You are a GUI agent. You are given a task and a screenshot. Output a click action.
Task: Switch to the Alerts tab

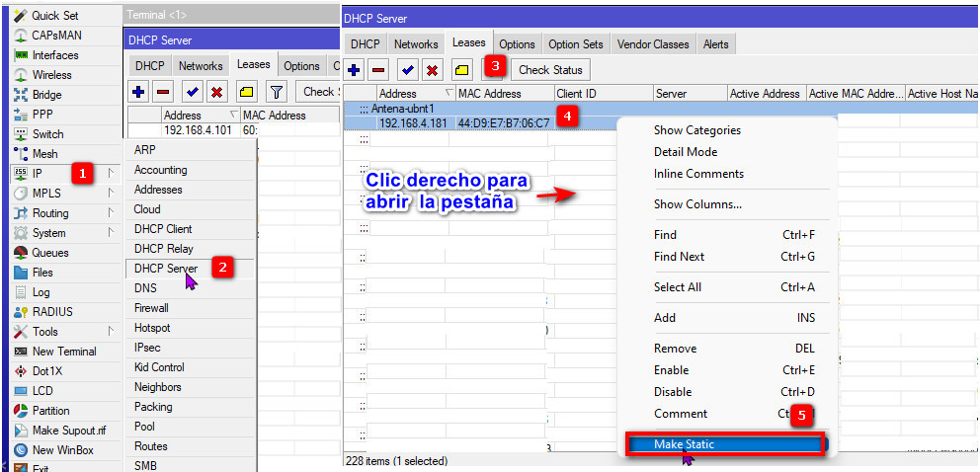pos(715,44)
